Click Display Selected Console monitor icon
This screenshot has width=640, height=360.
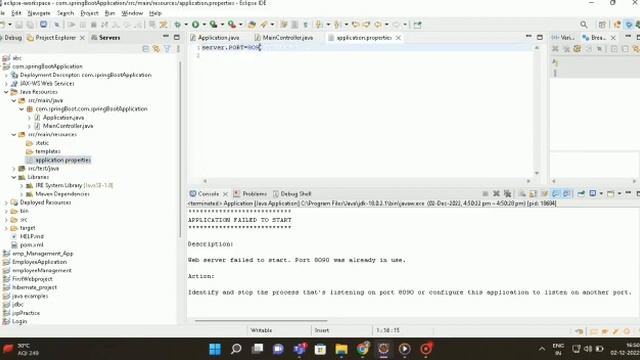593,193
